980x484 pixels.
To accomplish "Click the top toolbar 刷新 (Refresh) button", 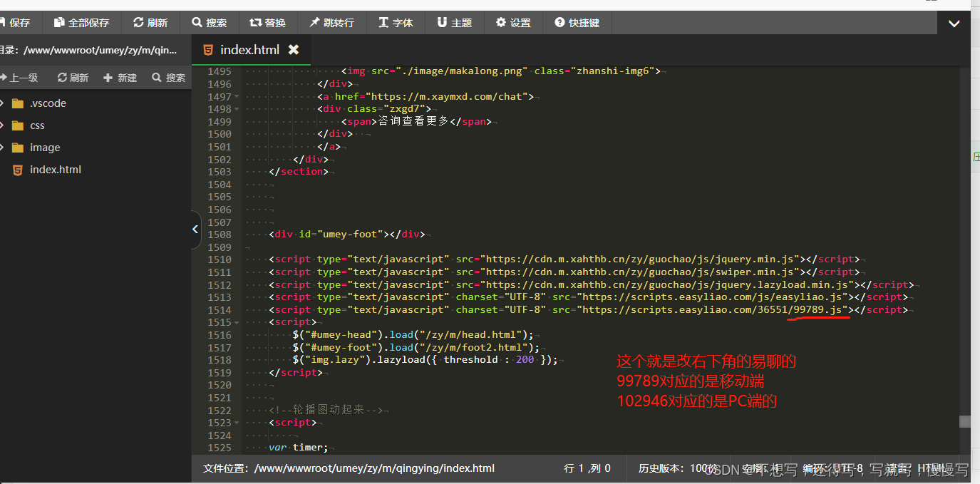I will point(150,23).
